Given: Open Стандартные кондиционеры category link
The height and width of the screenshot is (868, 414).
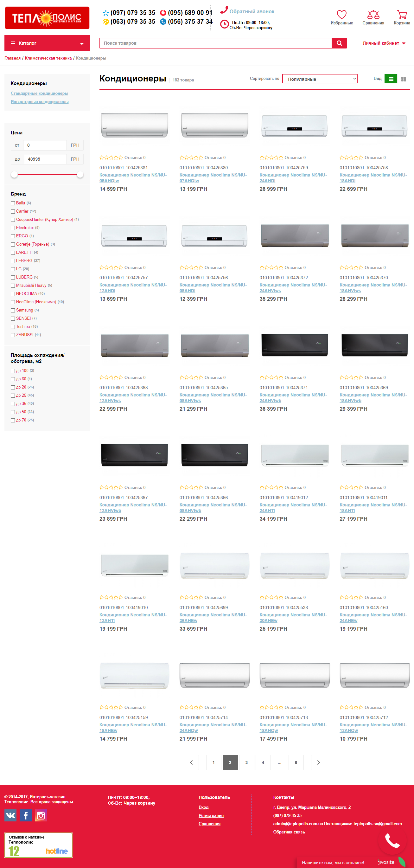Looking at the screenshot, I should [x=39, y=93].
